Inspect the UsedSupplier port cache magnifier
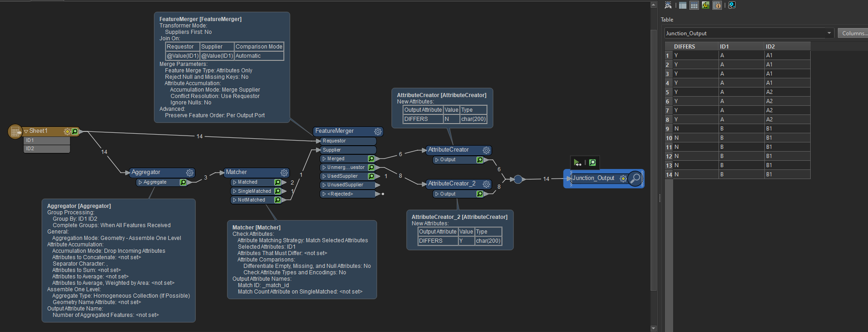The width and height of the screenshot is (868, 332). (x=371, y=176)
